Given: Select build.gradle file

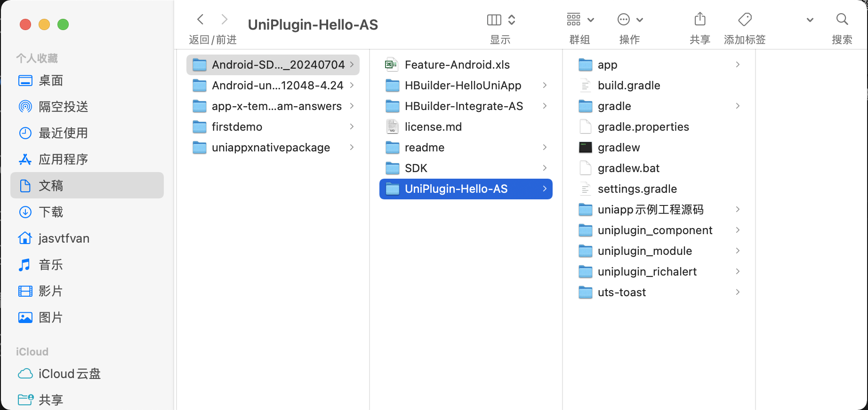Looking at the screenshot, I should pyautogui.click(x=659, y=86).
